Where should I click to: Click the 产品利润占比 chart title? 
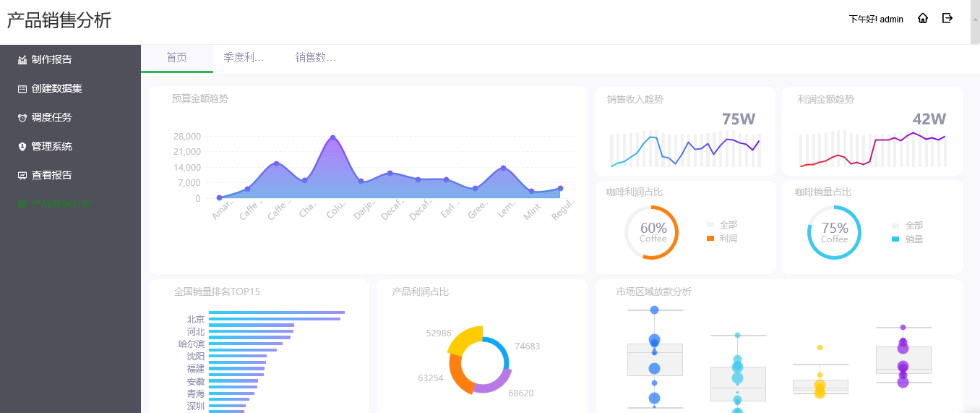point(421,291)
